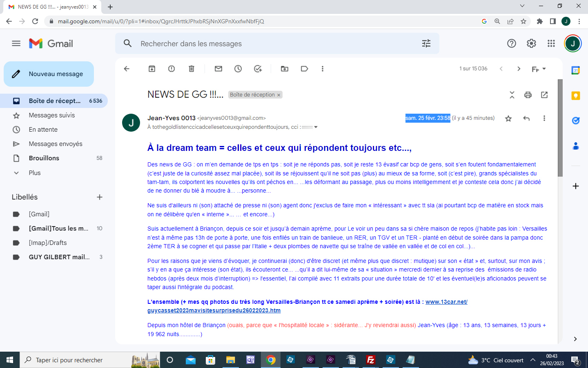
Task: Mark message as unread
Action: click(x=218, y=69)
